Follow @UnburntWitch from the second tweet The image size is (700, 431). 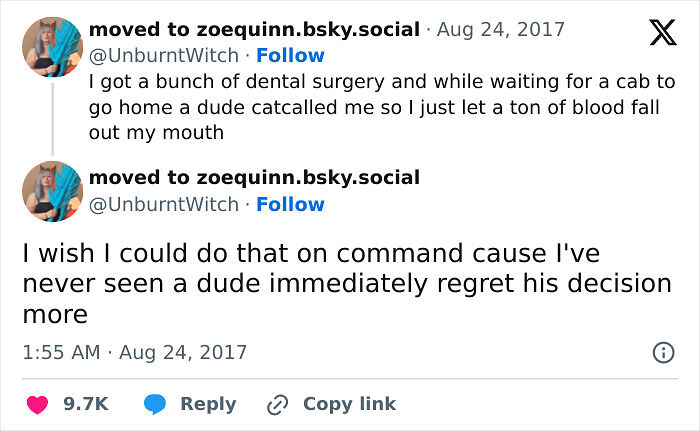(290, 204)
